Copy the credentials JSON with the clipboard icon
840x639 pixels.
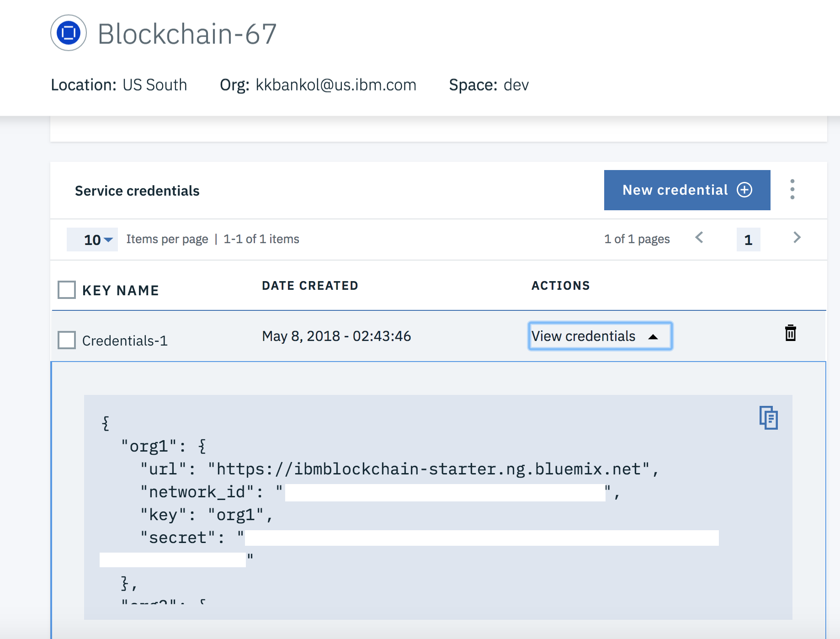(x=769, y=417)
